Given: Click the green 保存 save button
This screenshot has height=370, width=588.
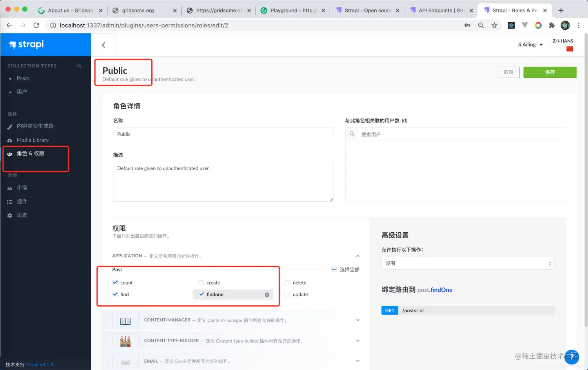Looking at the screenshot, I should 550,72.
